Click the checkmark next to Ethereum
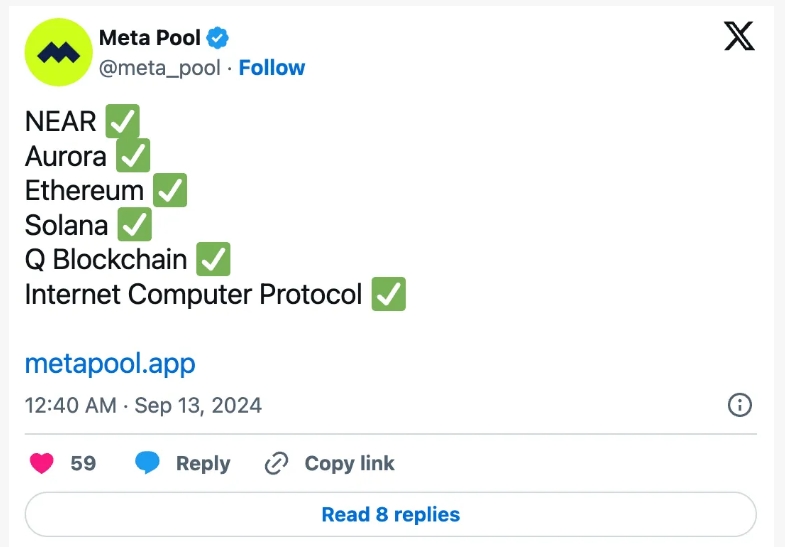 pyautogui.click(x=170, y=190)
